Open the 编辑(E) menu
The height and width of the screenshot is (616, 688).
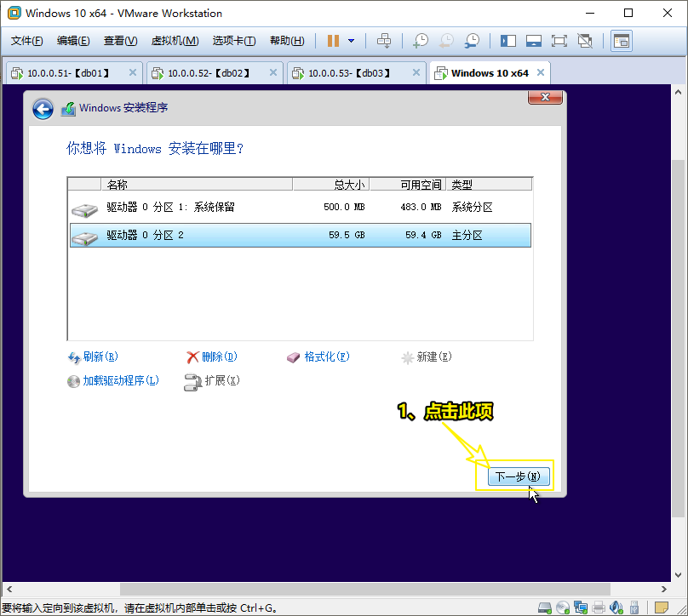tap(73, 41)
